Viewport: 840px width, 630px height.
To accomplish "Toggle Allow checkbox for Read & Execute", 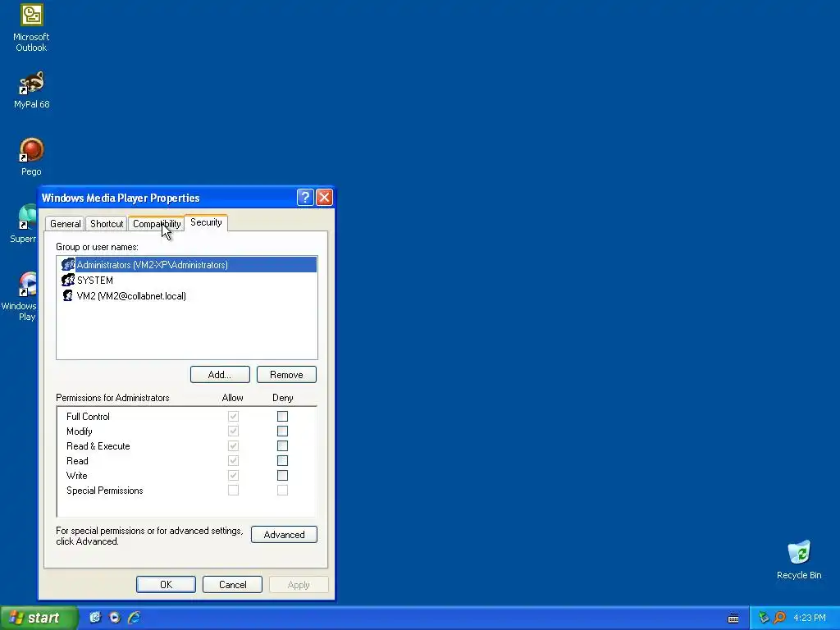I will click(233, 445).
